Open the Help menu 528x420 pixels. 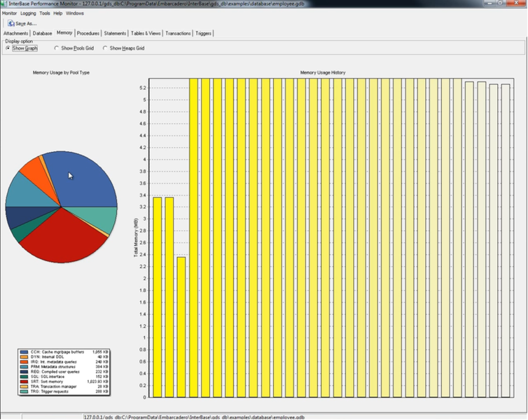coord(58,13)
